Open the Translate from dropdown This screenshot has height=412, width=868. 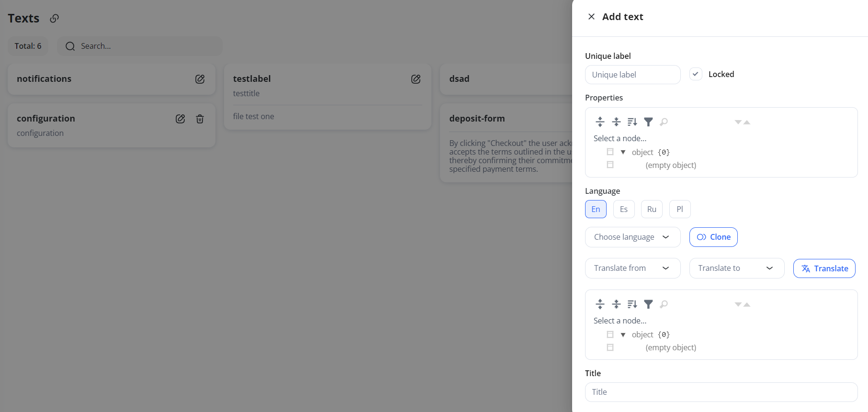pos(632,268)
